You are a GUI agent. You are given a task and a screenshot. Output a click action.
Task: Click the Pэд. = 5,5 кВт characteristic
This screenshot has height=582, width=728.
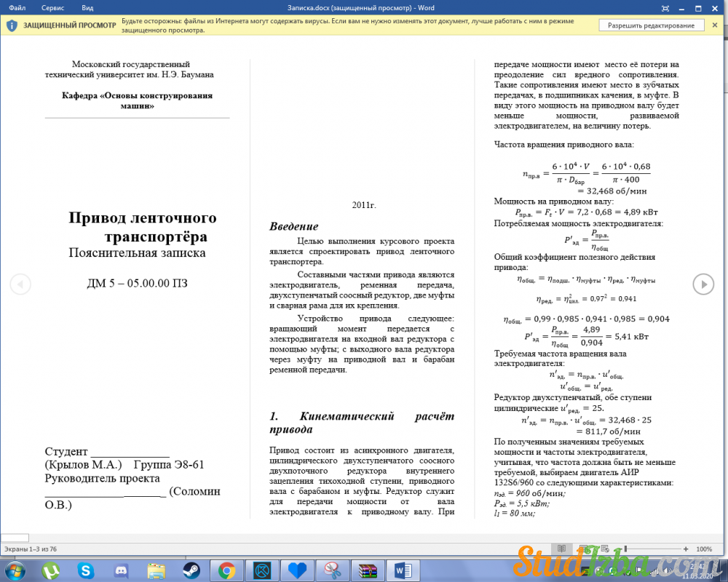click(x=522, y=503)
